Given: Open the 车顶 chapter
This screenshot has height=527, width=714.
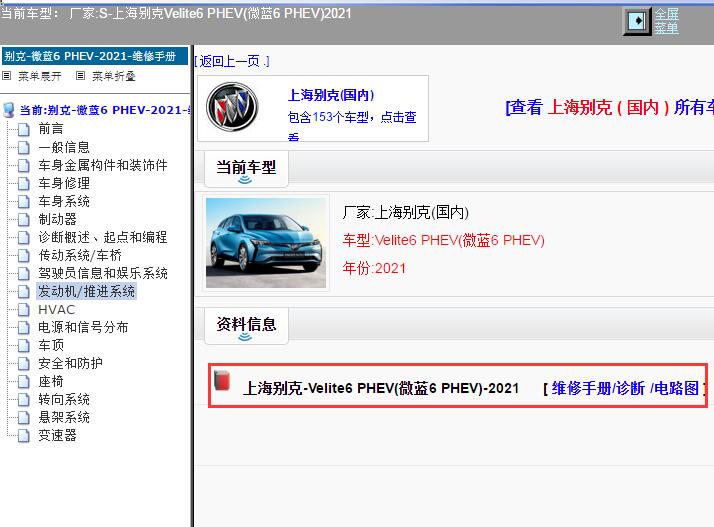Looking at the screenshot, I should 51,345.
